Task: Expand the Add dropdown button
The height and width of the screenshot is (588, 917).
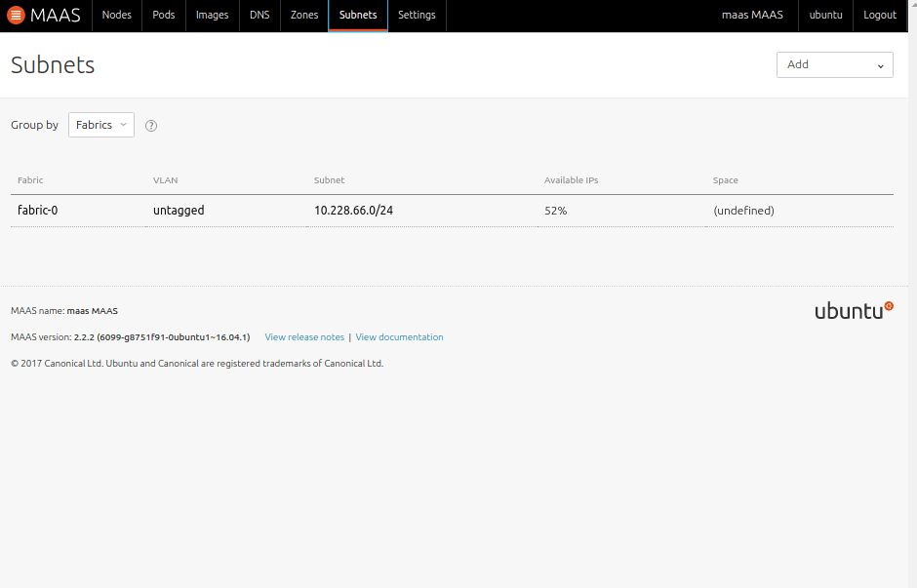Action: coord(834,65)
